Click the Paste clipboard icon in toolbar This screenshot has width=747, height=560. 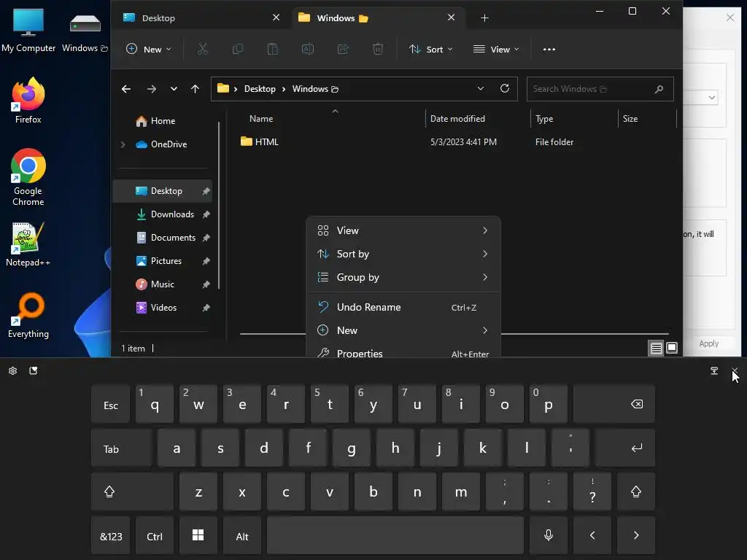[273, 49]
